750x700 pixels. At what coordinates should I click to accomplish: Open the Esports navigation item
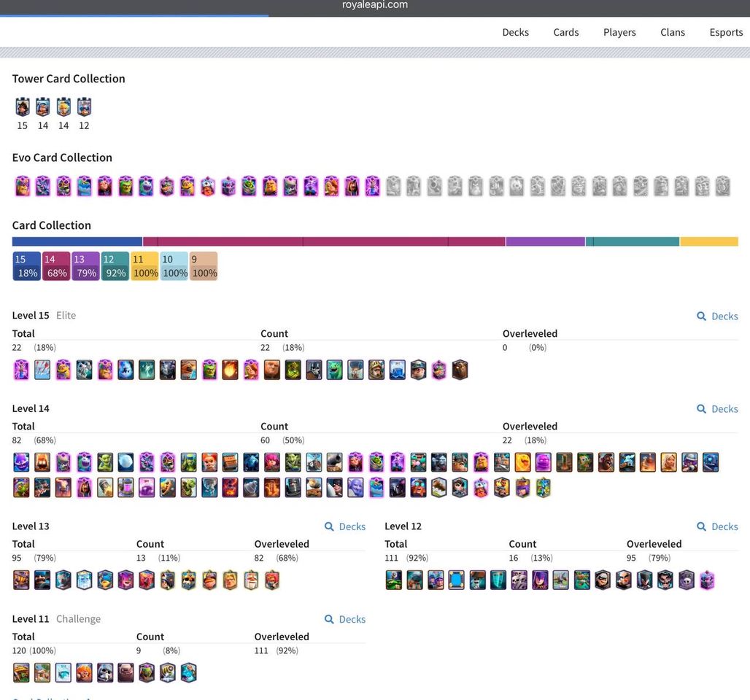click(726, 33)
